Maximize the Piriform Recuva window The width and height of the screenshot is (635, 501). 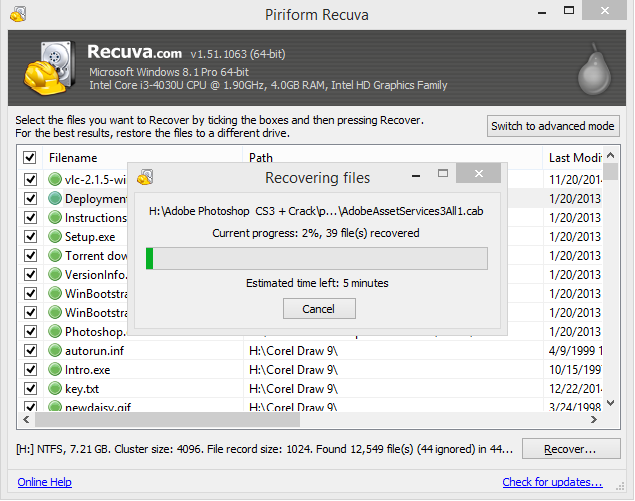(x=569, y=11)
